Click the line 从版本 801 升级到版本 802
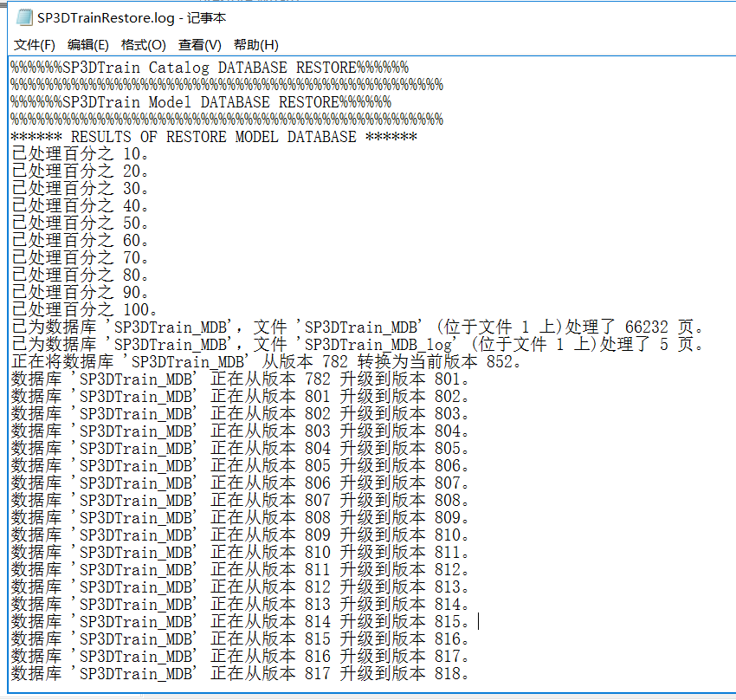736x700 pixels. coord(240,397)
